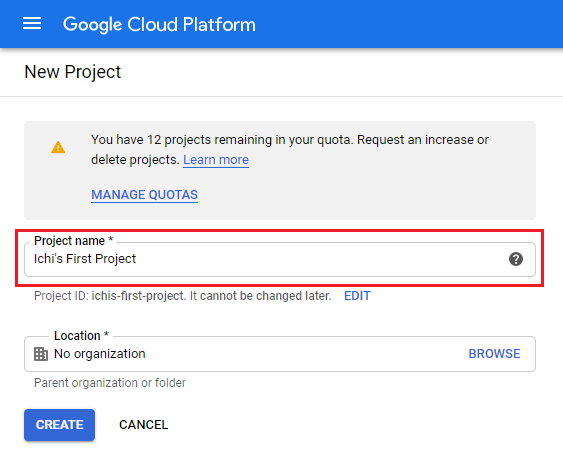Click the Project name help question icon
The height and width of the screenshot is (458, 563).
(516, 259)
